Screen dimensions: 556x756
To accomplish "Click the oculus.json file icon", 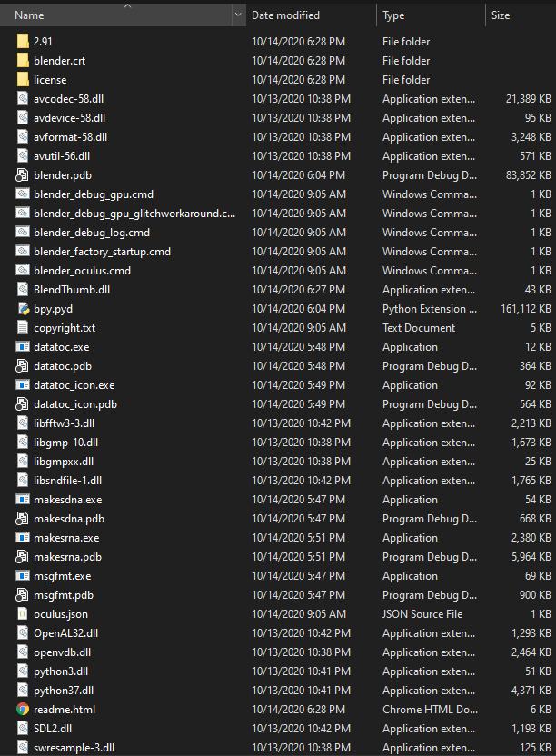I will pos(23,614).
